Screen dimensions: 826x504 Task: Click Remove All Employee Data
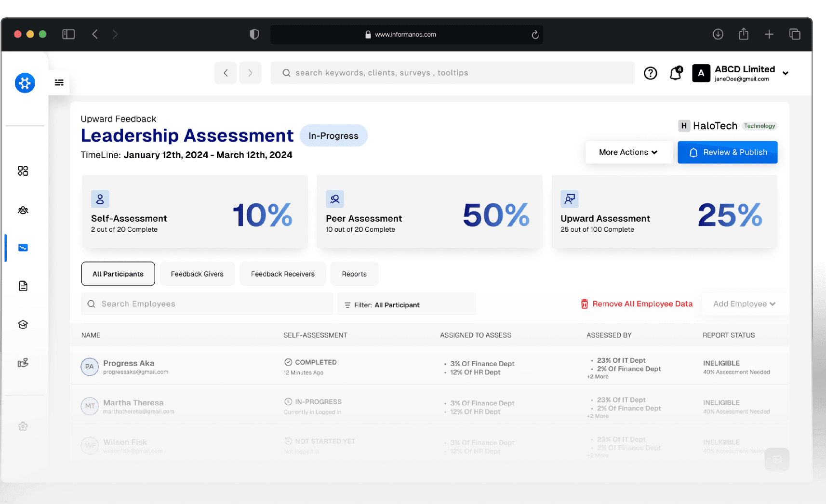[x=636, y=304]
